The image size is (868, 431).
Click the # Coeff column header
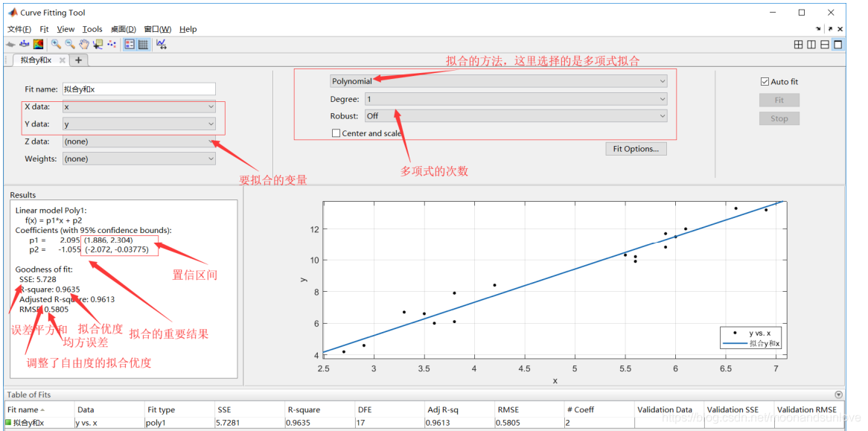(599, 409)
